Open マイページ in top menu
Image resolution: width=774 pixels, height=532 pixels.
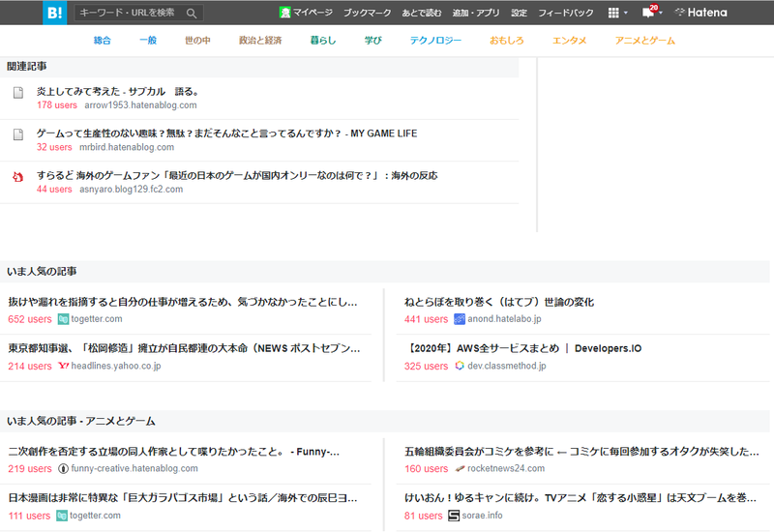tap(313, 13)
